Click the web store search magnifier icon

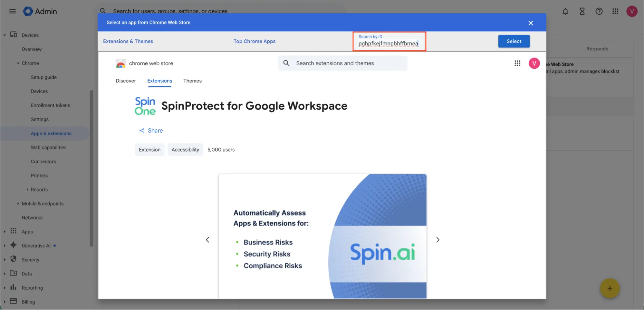(x=286, y=63)
